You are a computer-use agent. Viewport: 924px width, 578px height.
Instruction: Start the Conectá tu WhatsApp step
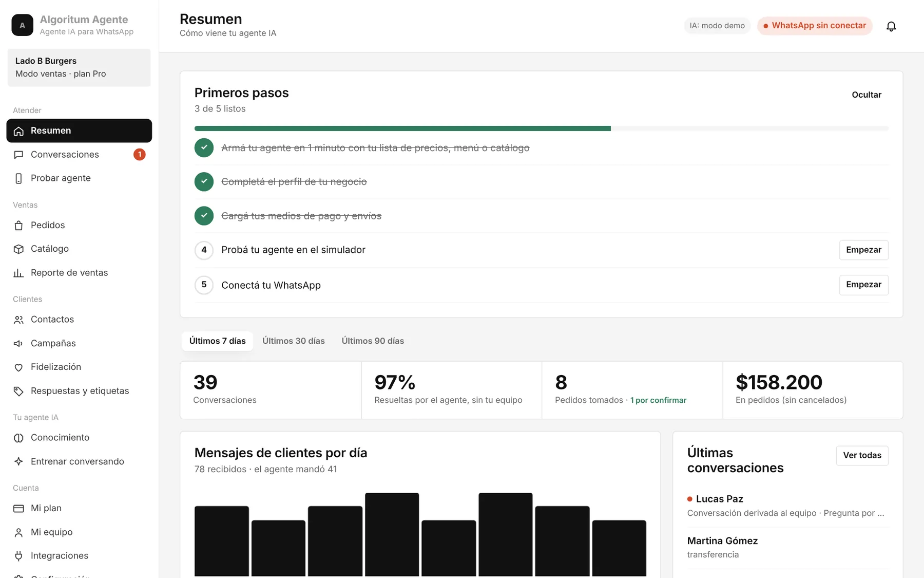[x=863, y=285]
